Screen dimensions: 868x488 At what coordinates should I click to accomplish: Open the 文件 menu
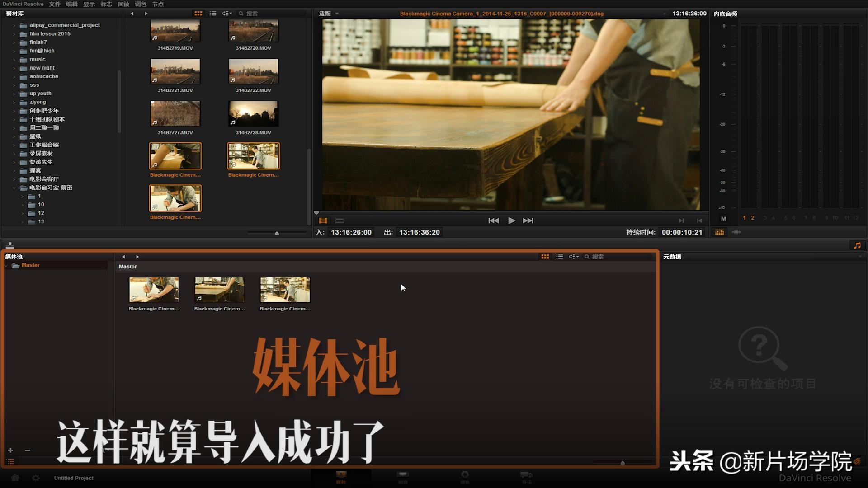pyautogui.click(x=55, y=4)
